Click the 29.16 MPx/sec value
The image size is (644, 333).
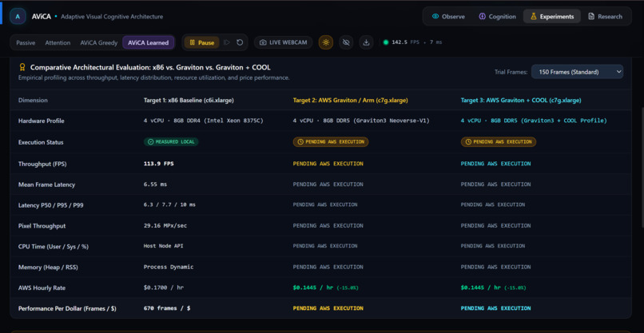(x=165, y=226)
